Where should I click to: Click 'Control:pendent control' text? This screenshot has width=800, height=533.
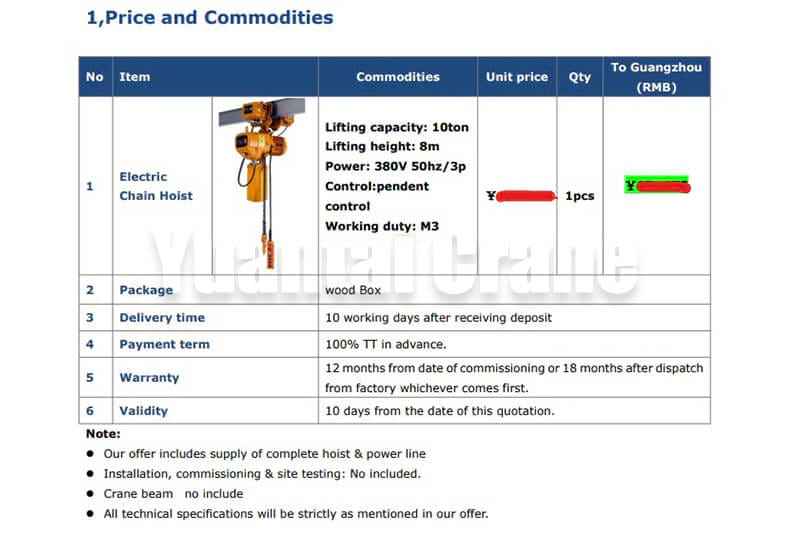click(x=377, y=196)
